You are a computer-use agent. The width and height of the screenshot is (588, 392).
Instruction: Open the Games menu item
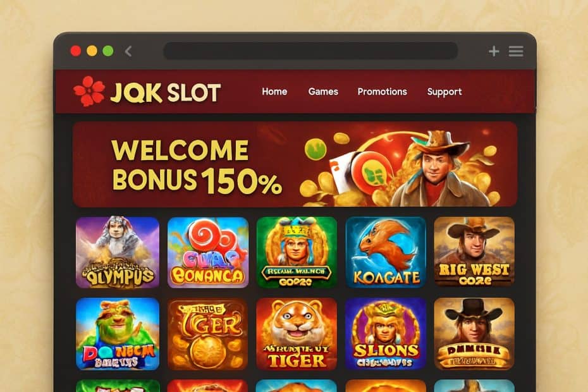click(323, 92)
